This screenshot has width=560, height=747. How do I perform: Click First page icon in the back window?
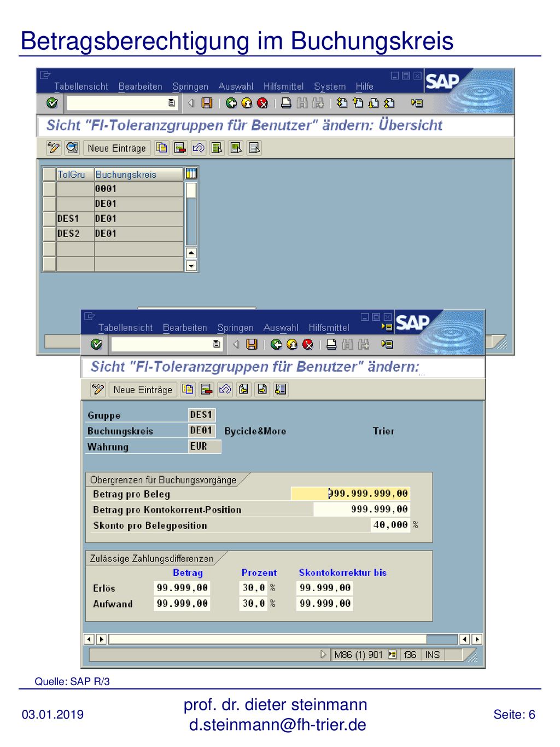(342, 103)
